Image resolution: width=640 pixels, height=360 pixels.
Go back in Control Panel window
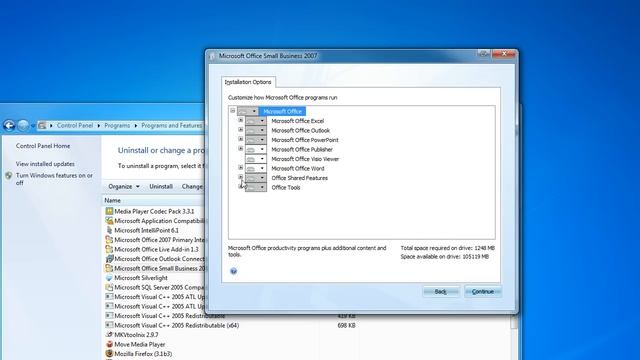click(9, 125)
